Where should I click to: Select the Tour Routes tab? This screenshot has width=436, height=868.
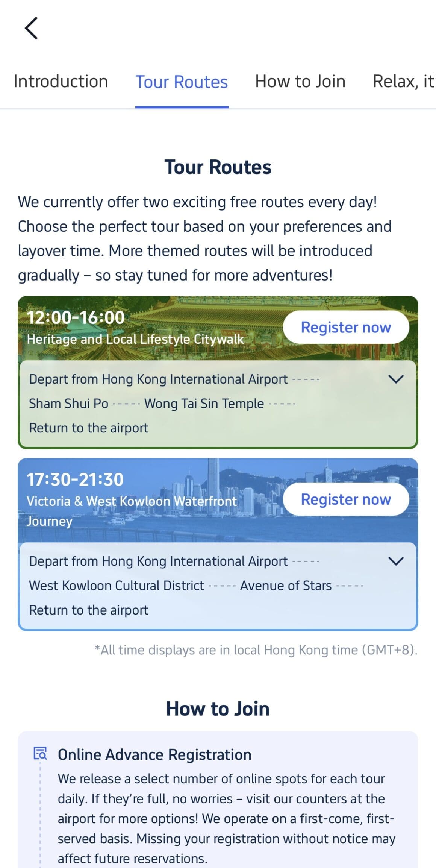(182, 82)
